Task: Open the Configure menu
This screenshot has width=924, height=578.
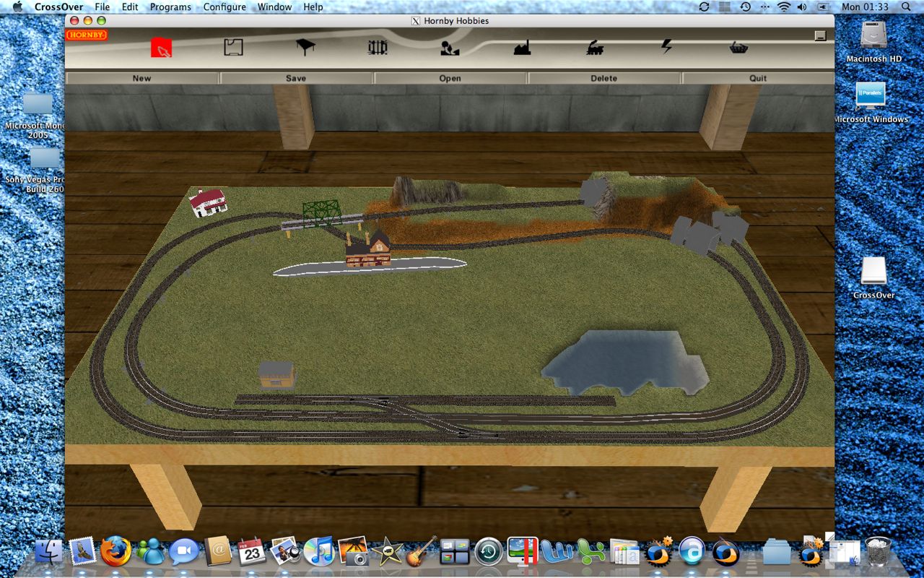Action: [224, 7]
